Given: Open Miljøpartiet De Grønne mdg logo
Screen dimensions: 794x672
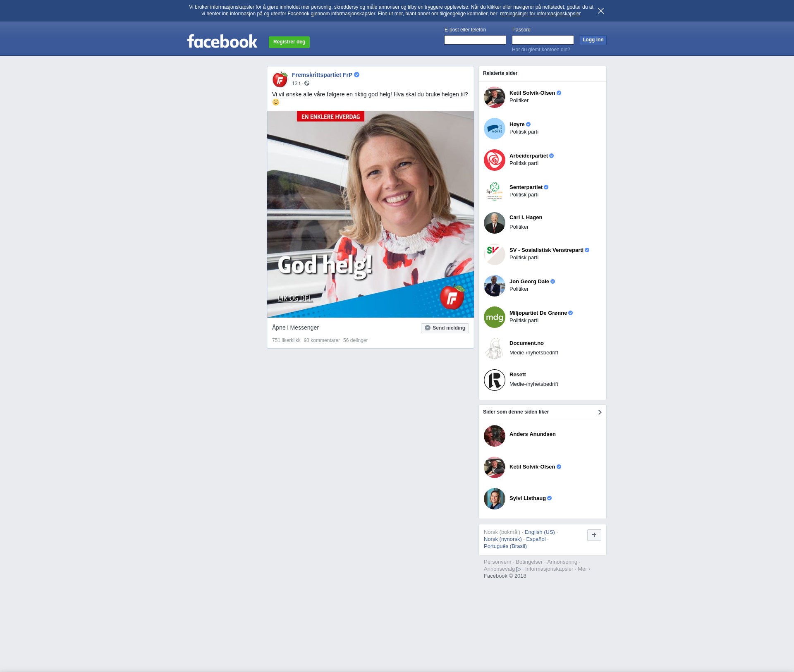Looking at the screenshot, I should 495,317.
